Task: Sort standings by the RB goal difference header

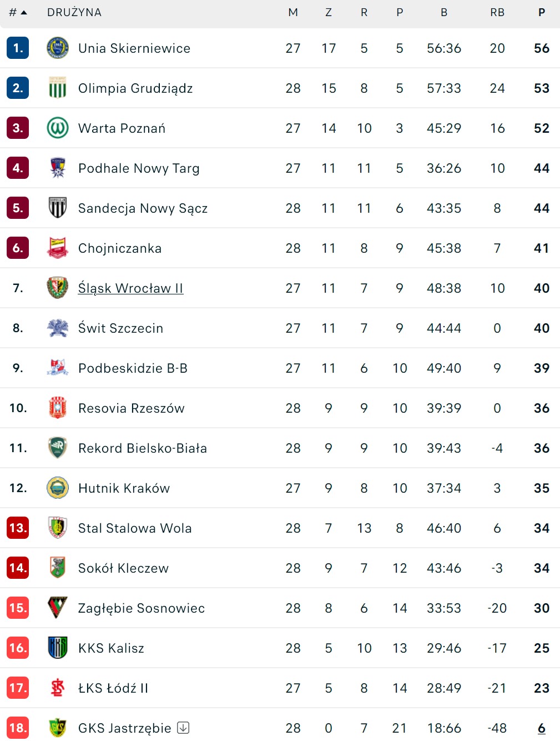Action: (497, 12)
